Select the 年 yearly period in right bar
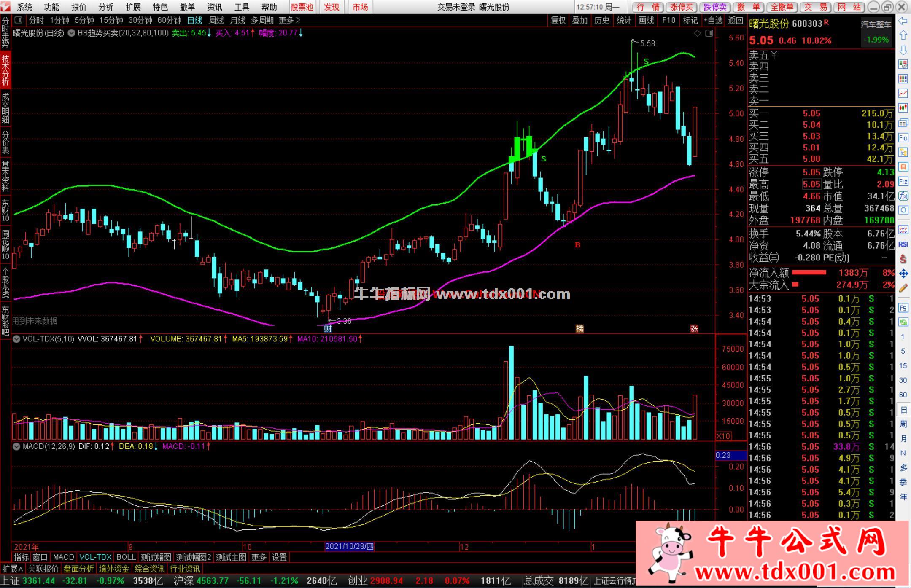This screenshot has height=588, width=911. 903,497
